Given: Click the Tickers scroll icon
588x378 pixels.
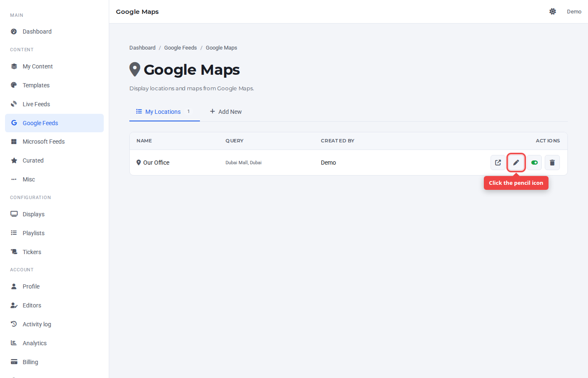Looking at the screenshot, I should click(x=14, y=252).
